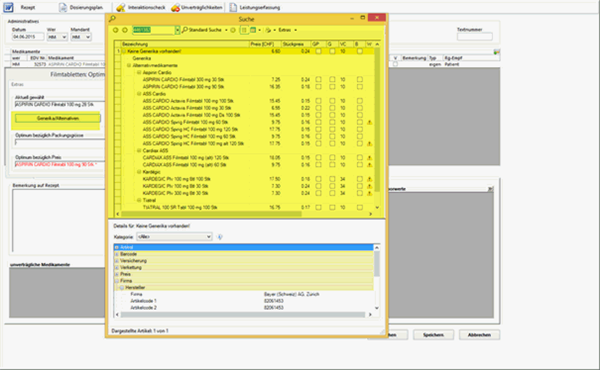The height and width of the screenshot is (370, 600).
Task: Click the forward circle in Suche toolbar
Action: point(125,30)
